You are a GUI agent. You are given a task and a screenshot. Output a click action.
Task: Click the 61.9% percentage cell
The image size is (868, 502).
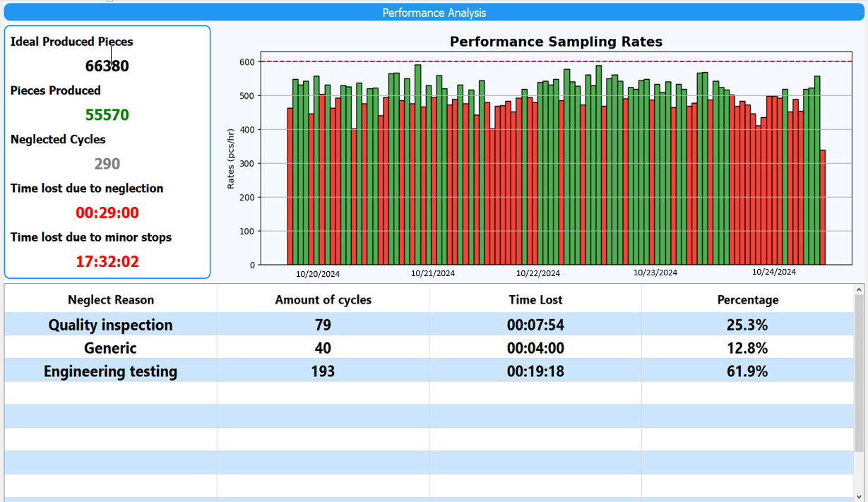point(747,371)
